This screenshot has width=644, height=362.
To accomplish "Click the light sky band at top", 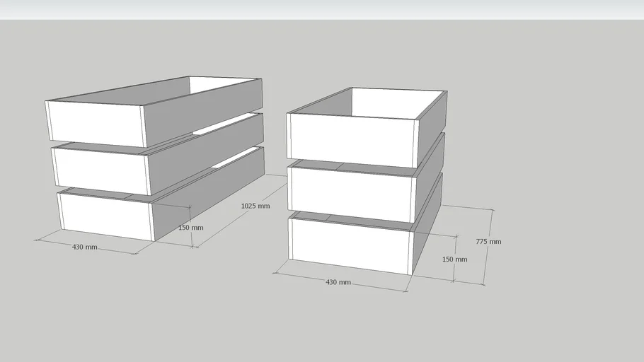I will coord(322,9).
